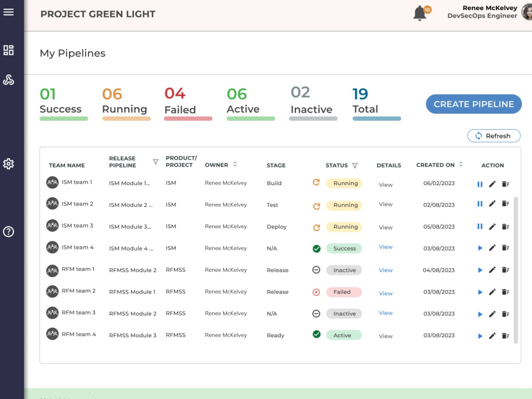Select the ISM team 1 avatar
This screenshot has width=532, height=399.
[52, 182]
